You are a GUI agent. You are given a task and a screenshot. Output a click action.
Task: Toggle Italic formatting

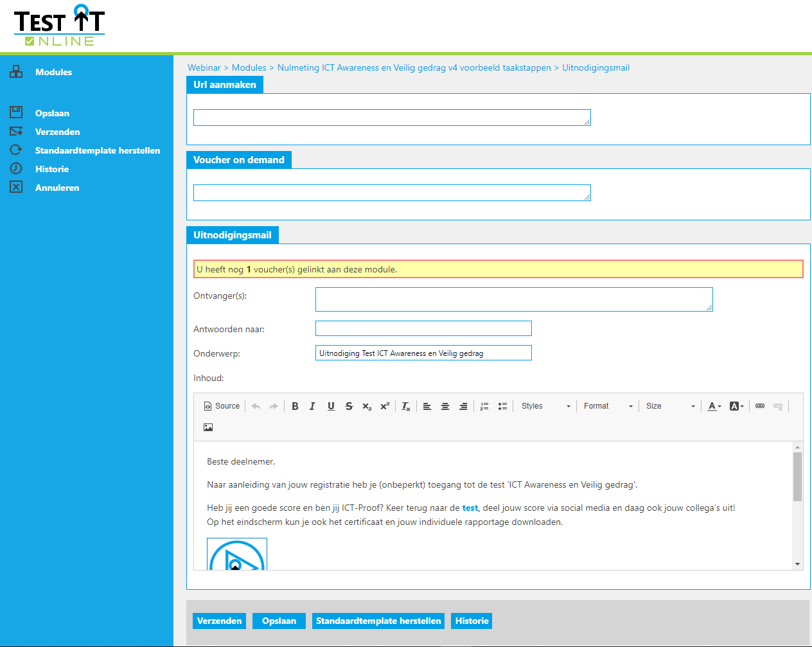[x=312, y=406]
